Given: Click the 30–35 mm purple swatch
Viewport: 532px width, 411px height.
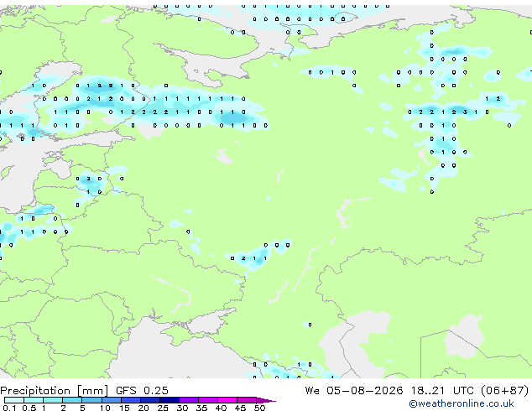Looking at the screenshot, I should pyautogui.click(x=189, y=400).
